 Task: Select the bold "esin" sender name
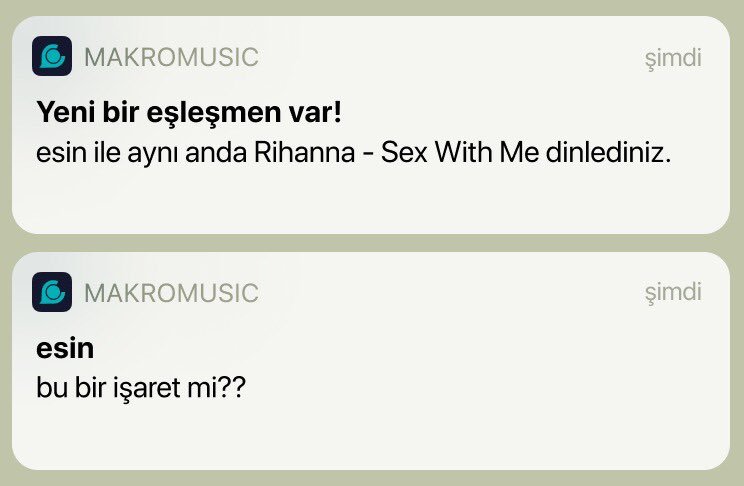pyautogui.click(x=65, y=348)
